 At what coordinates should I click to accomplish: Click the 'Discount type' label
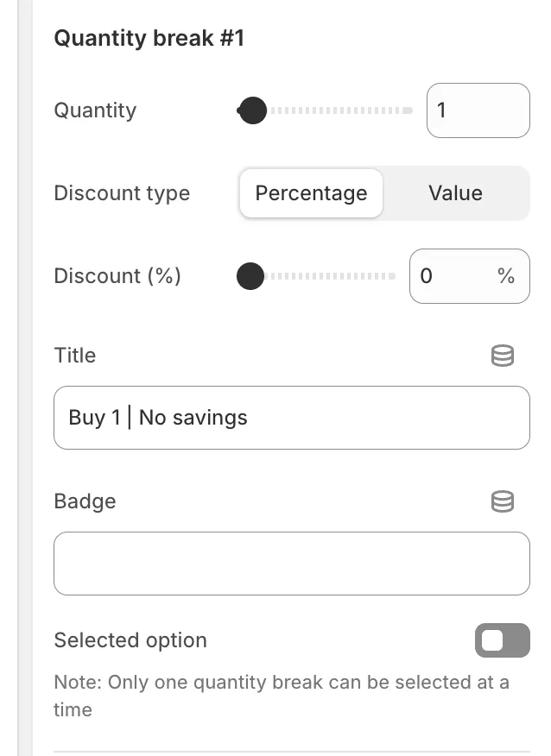tap(122, 193)
